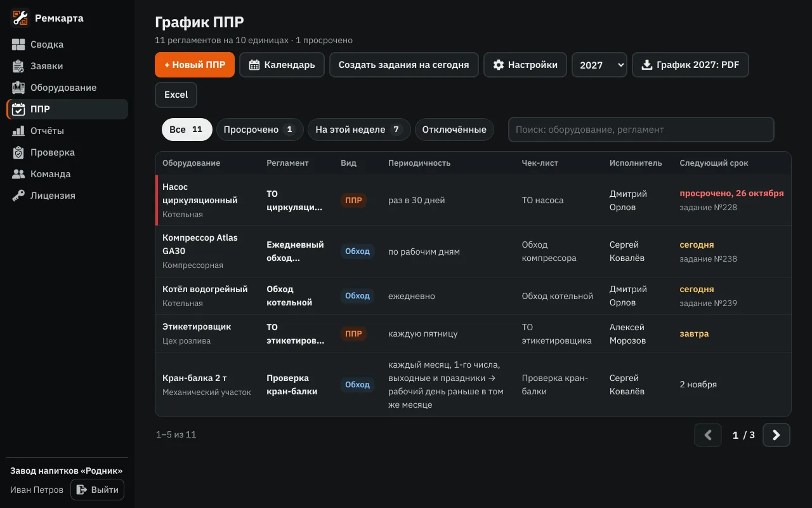This screenshot has height=508, width=812.
Task: Click the Периодичность column header
Action: click(419, 163)
